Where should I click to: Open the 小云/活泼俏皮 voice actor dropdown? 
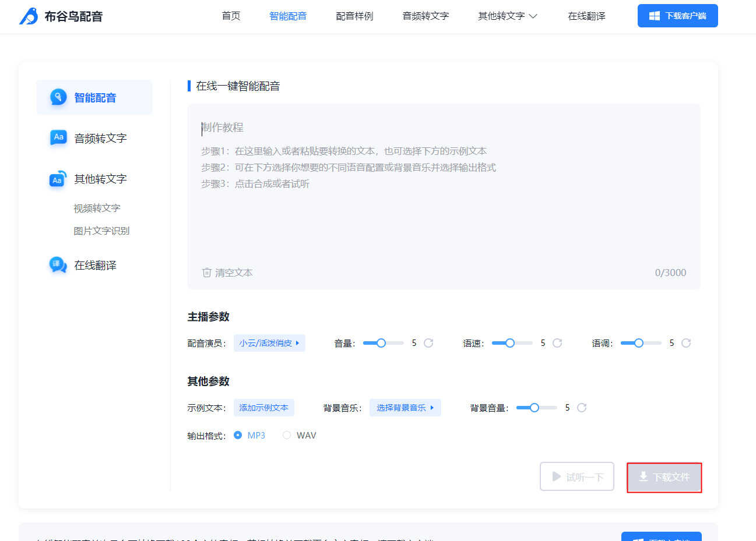point(269,343)
